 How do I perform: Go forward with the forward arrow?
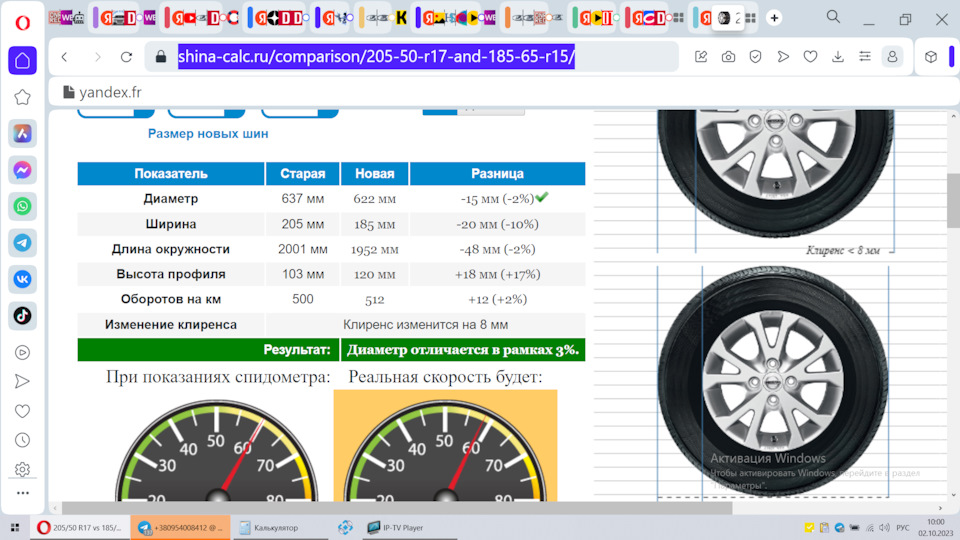click(x=97, y=57)
